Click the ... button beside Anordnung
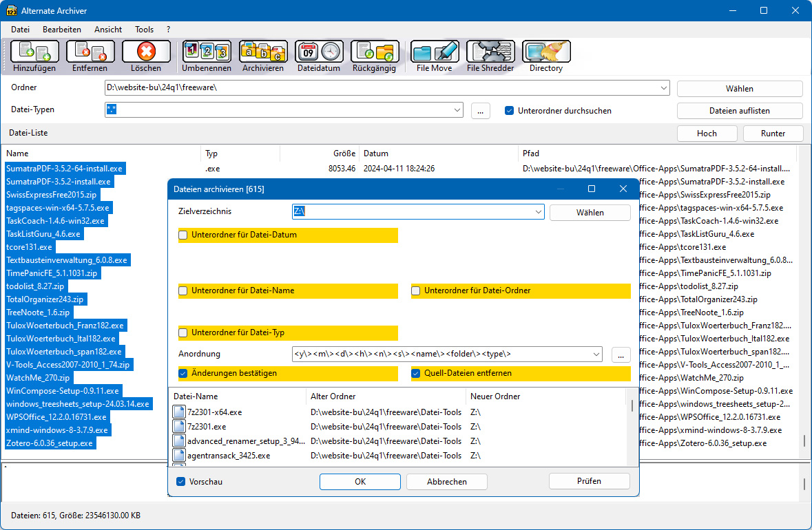This screenshot has width=812, height=530. [x=621, y=354]
